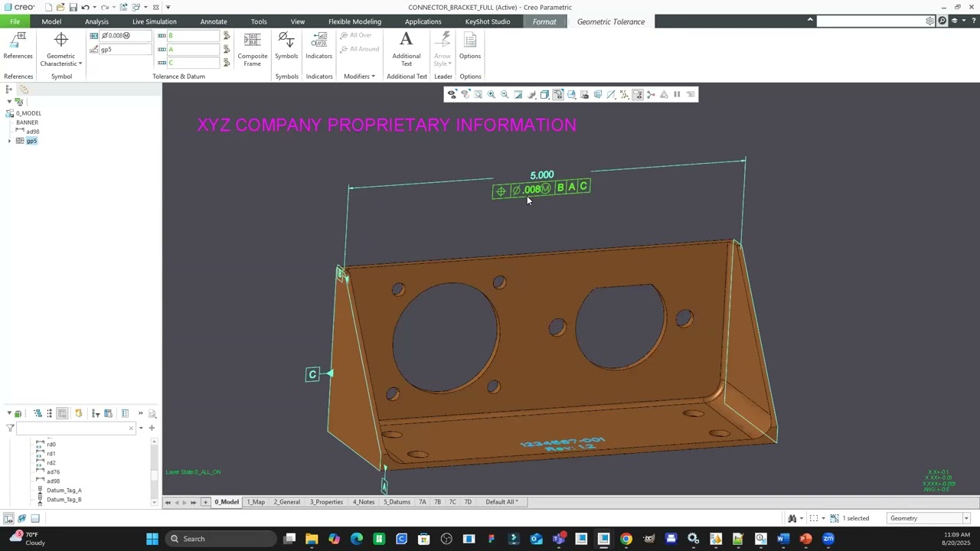Switch to the 1_Map combined state tab
This screenshot has width=980, height=551.
click(x=256, y=502)
